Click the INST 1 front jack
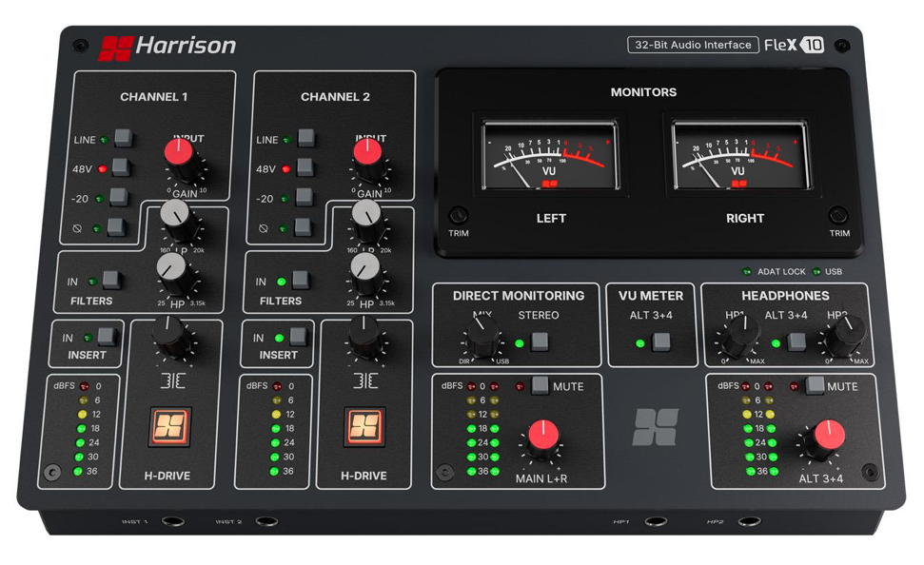The height and width of the screenshot is (565, 924). [x=172, y=521]
